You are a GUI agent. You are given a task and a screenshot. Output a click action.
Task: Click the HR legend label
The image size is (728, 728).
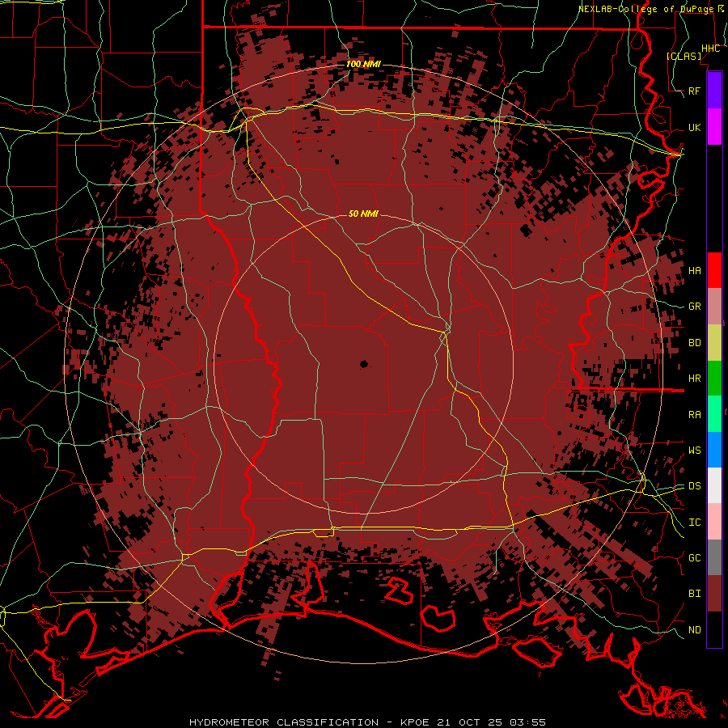[x=695, y=379]
